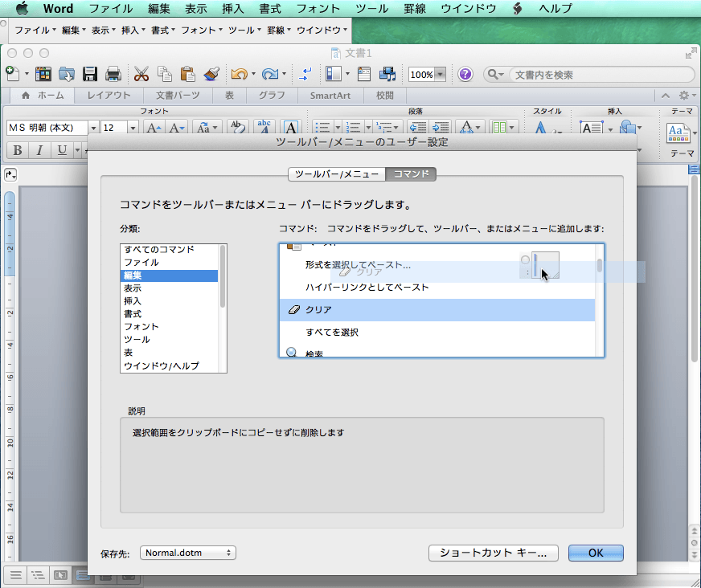
Task: Click the Publishing Layout view button
Action: pyautogui.click(x=60, y=575)
